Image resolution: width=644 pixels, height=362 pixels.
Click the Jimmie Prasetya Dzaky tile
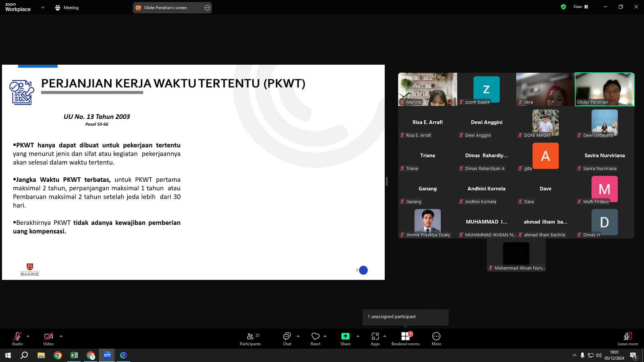pos(428,222)
